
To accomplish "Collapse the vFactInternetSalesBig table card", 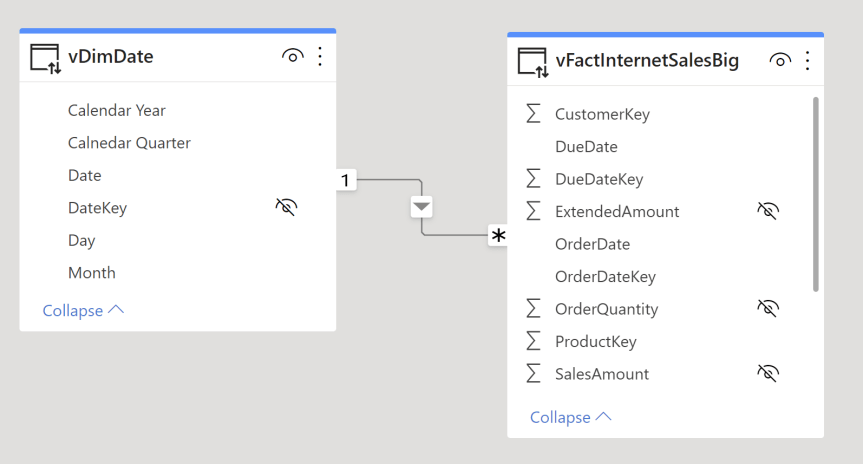I will coord(570,417).
